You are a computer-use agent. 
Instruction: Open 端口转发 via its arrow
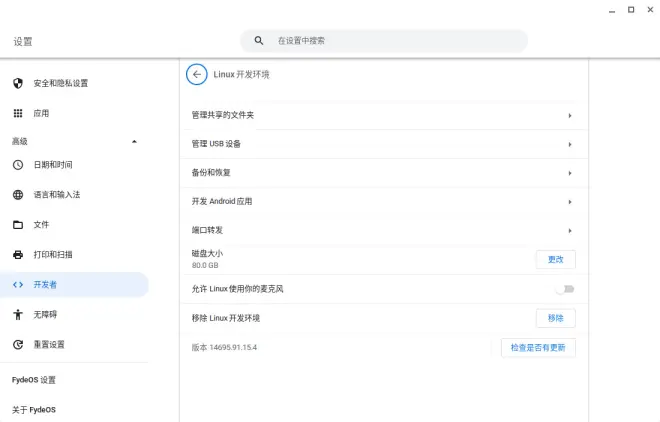point(570,231)
